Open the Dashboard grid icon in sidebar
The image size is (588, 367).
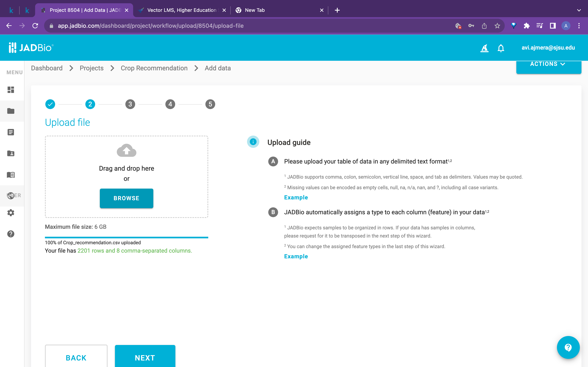pos(11,90)
